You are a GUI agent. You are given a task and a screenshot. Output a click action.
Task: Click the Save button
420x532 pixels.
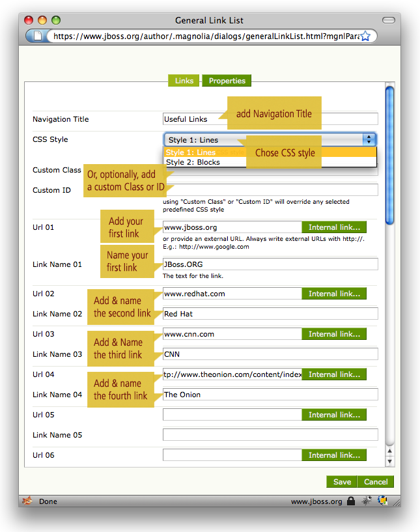pyautogui.click(x=342, y=482)
